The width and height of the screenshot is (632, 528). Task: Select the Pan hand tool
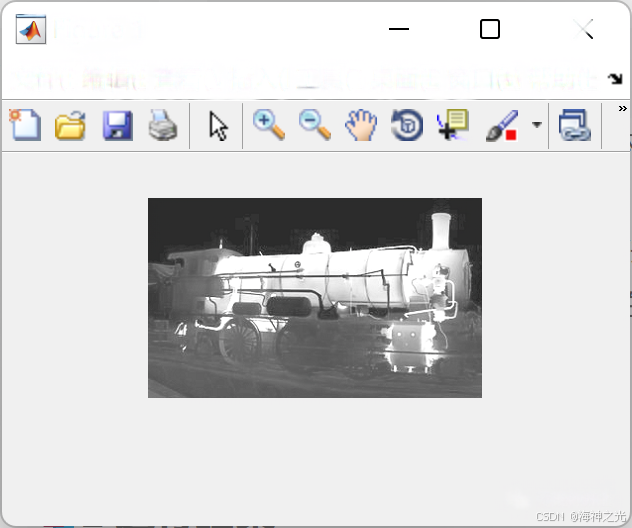[361, 125]
